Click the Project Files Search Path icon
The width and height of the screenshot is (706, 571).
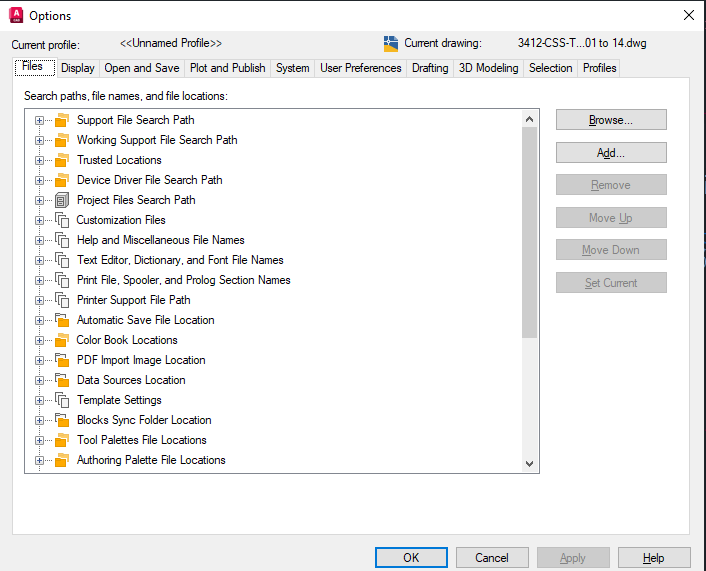click(x=62, y=200)
